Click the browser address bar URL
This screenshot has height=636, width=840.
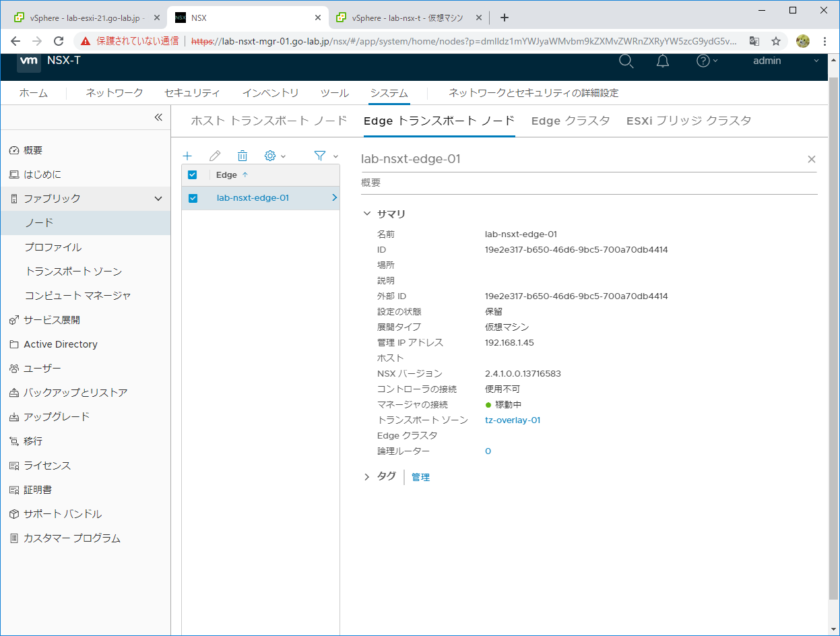coord(464,41)
